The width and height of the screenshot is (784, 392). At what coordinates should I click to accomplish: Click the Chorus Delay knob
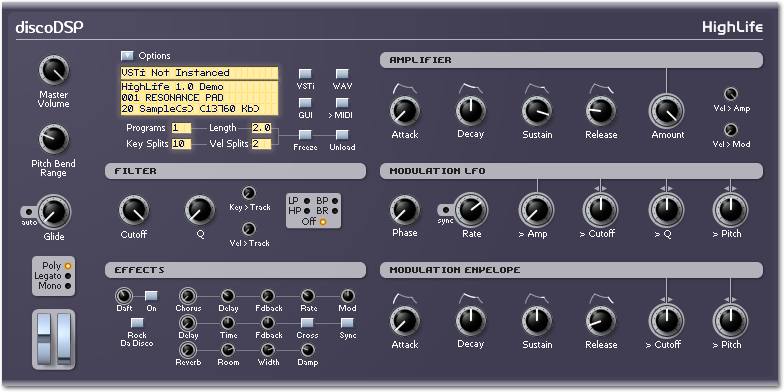228,296
